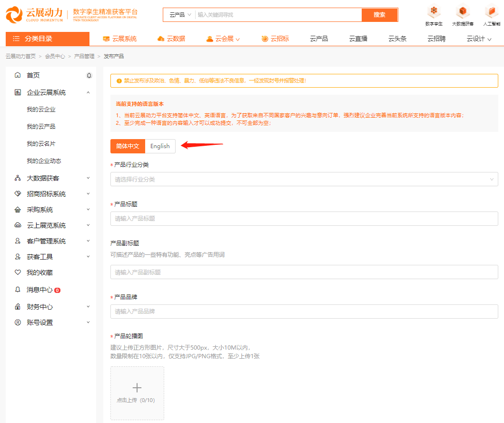The height and width of the screenshot is (423, 504).
Task: Click the 财务中心 lock icon in sidebar
Action: (x=18, y=306)
